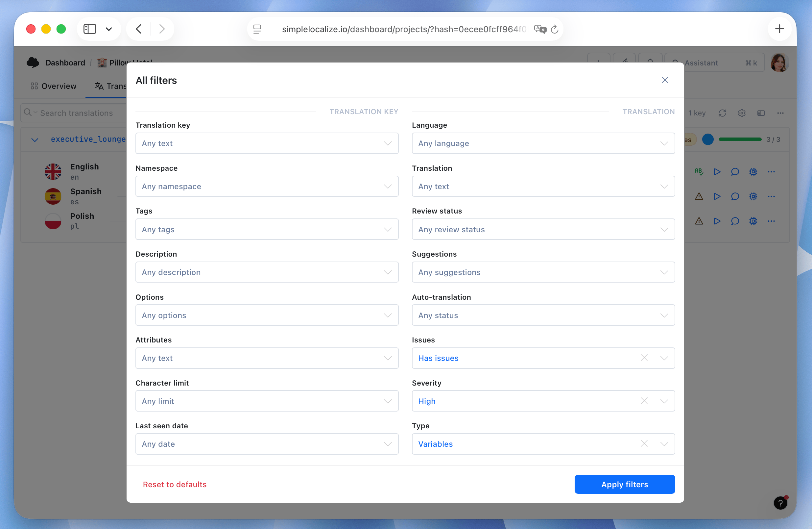Open the Language dropdown
The image size is (812, 529).
tap(543, 143)
